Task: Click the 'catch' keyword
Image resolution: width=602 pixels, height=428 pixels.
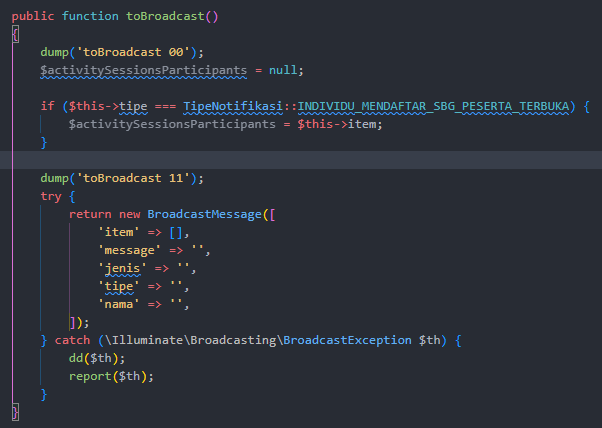Action: 72,340
